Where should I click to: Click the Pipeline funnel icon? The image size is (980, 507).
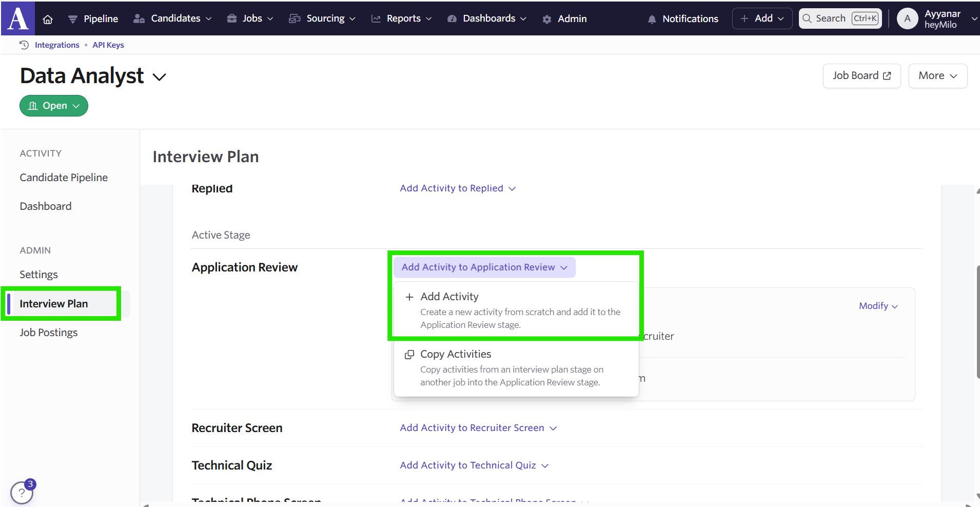73,19
